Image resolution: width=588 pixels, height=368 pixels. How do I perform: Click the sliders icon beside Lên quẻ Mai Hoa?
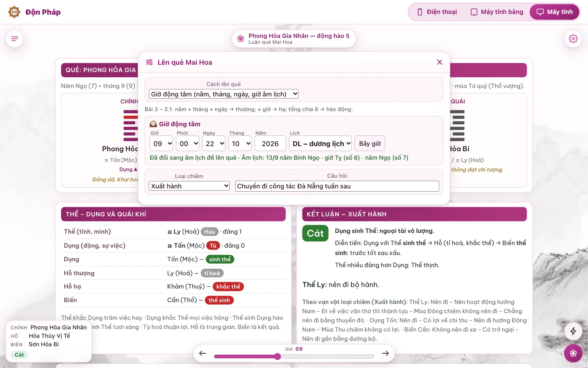149,62
